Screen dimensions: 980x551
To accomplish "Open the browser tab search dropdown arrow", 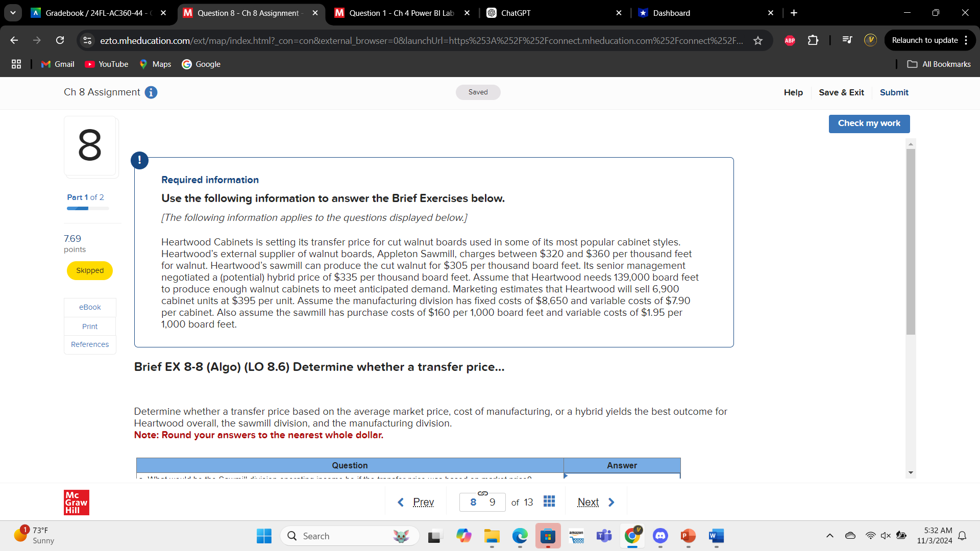I will pyautogui.click(x=13, y=13).
